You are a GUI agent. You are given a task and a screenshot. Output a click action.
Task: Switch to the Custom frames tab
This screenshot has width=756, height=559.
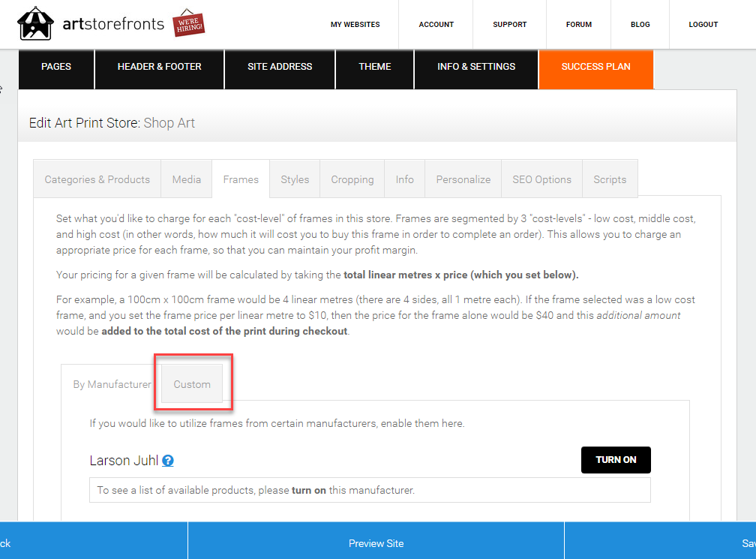(x=192, y=384)
